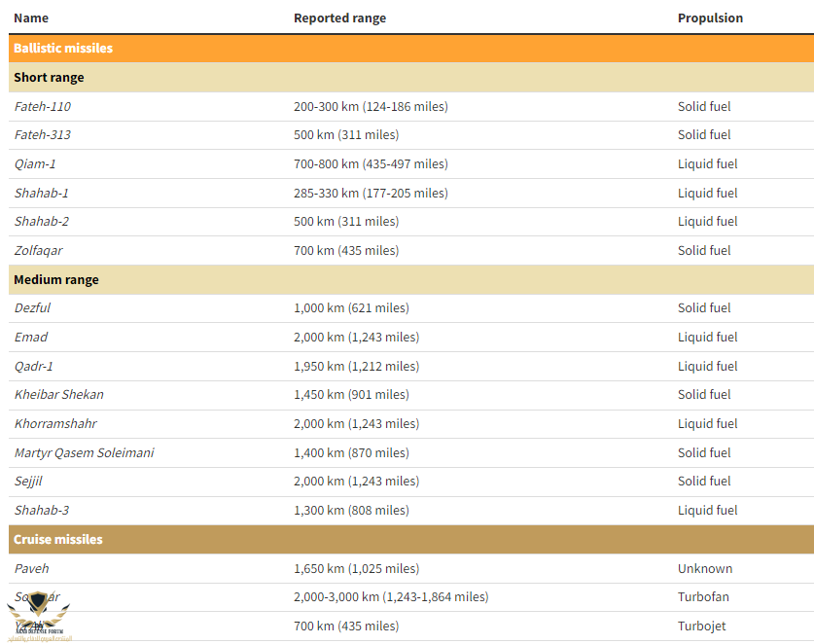This screenshot has width=814, height=644.
Task: Click the Turbojet propulsion cell
Action: [x=701, y=626]
